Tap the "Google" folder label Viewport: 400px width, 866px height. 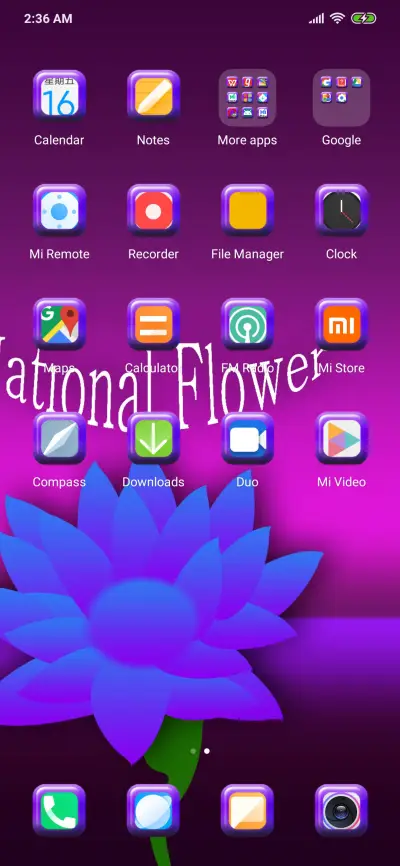pos(341,140)
